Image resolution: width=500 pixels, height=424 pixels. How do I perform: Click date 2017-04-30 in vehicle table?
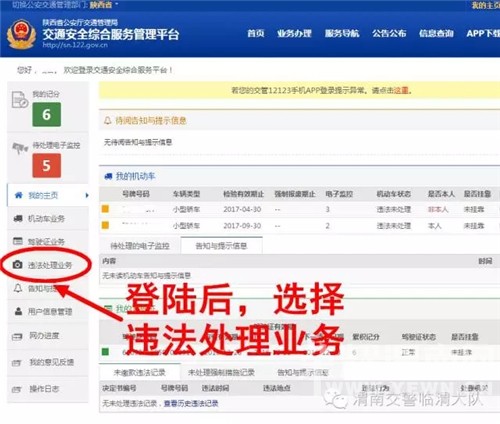point(242,209)
